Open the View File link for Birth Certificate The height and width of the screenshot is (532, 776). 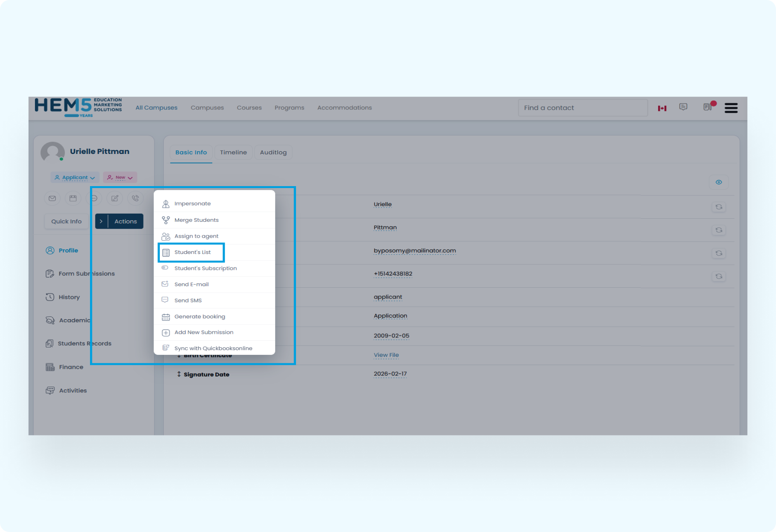[386, 355]
